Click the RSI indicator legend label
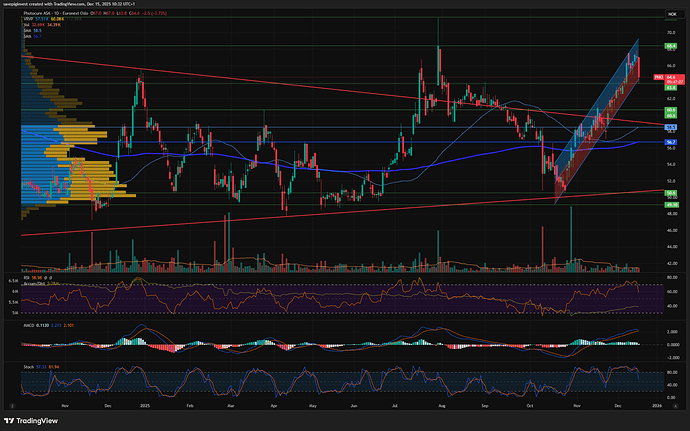690x431 pixels. coord(26,279)
